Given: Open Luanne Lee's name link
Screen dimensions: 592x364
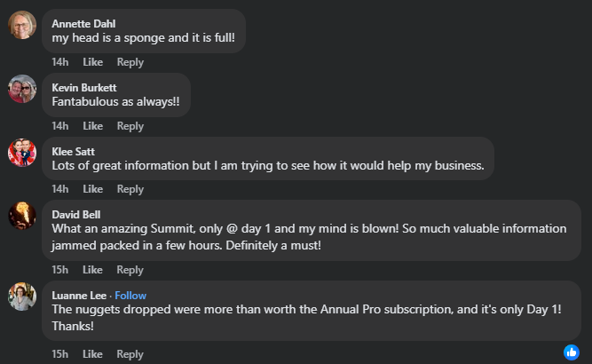Looking at the screenshot, I should coord(78,296).
